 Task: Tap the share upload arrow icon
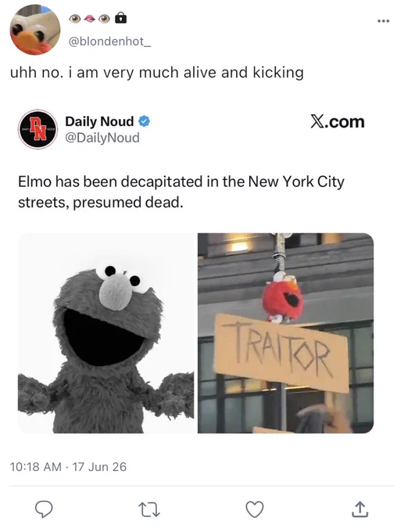tap(359, 509)
